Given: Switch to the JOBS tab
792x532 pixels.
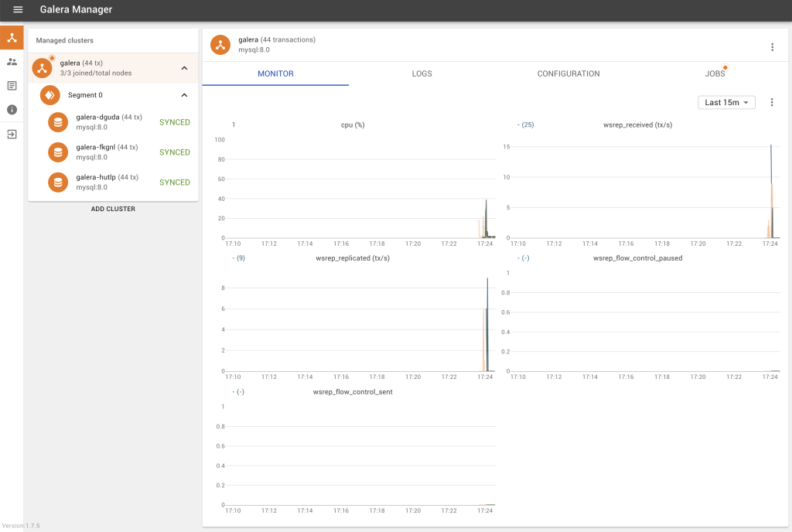Looking at the screenshot, I should [715, 73].
